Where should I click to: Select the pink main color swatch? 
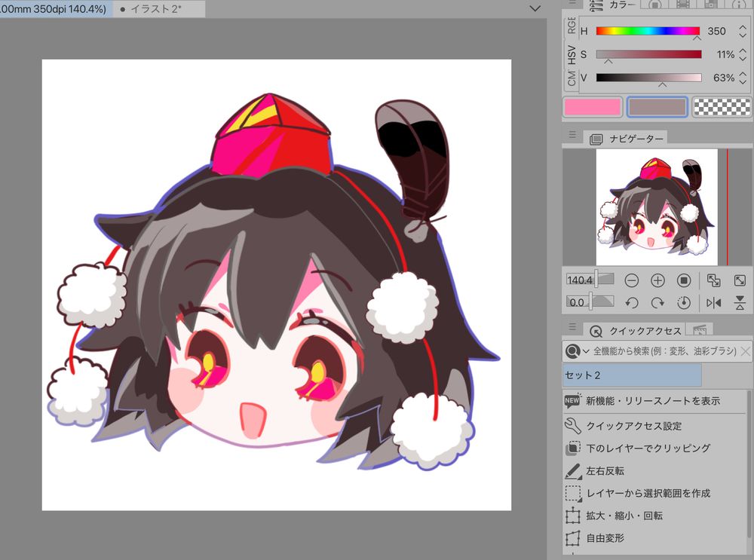tap(593, 107)
